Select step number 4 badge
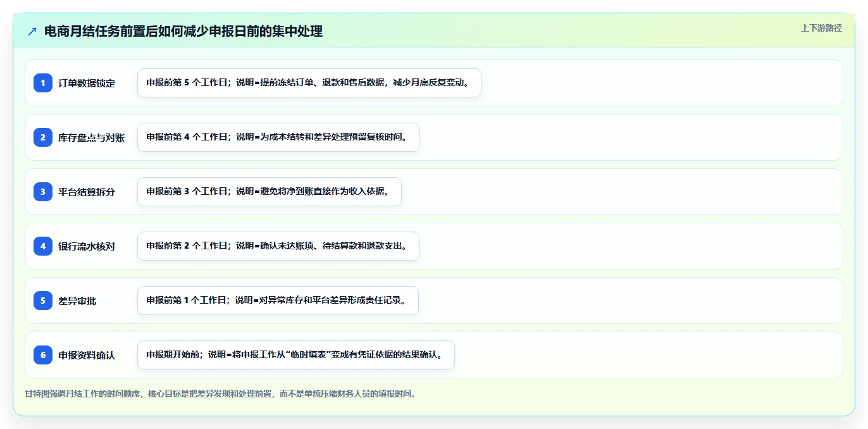868x429 pixels. point(43,246)
